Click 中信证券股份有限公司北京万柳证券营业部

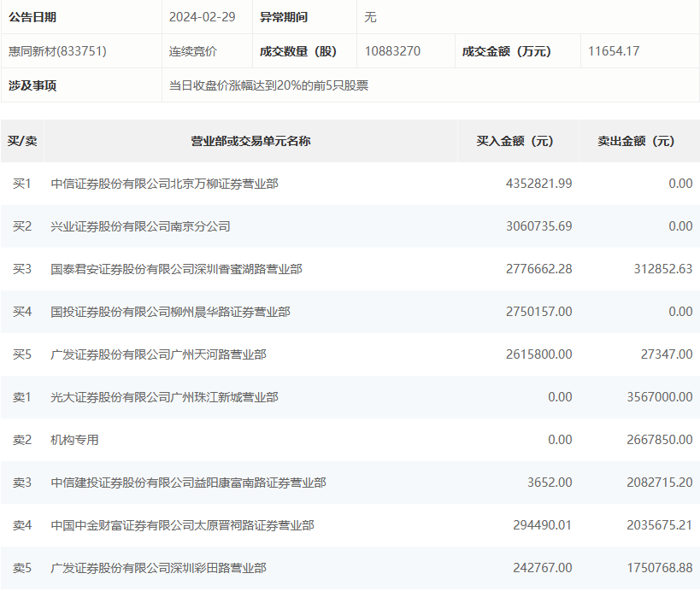click(x=165, y=184)
